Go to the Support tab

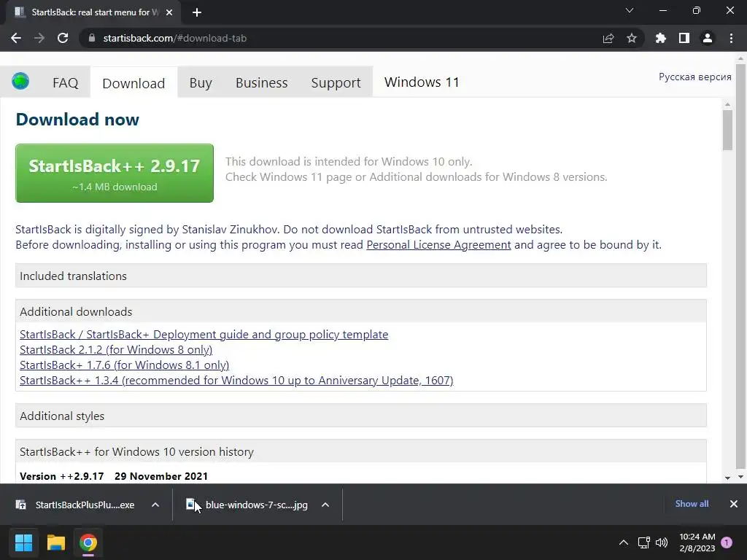[x=336, y=83]
